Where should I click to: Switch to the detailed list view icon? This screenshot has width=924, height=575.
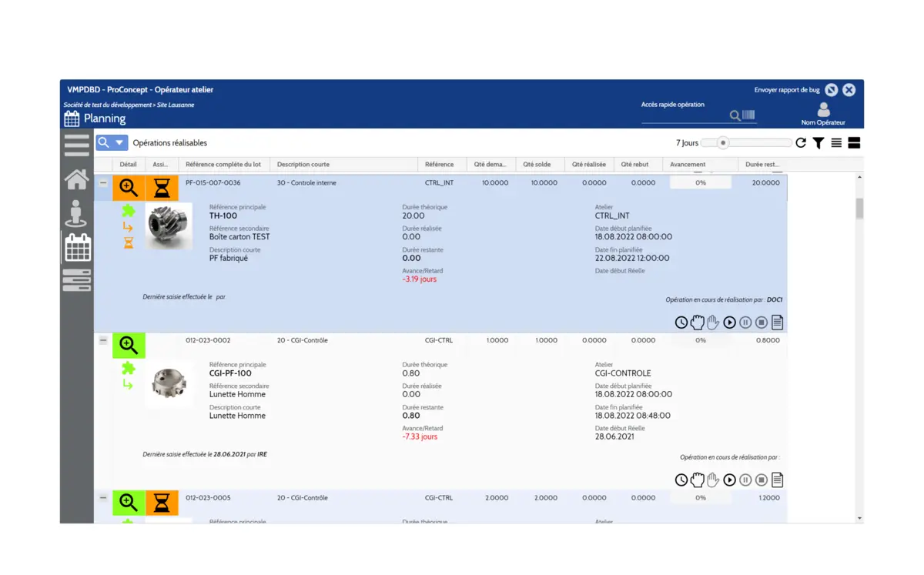point(835,142)
